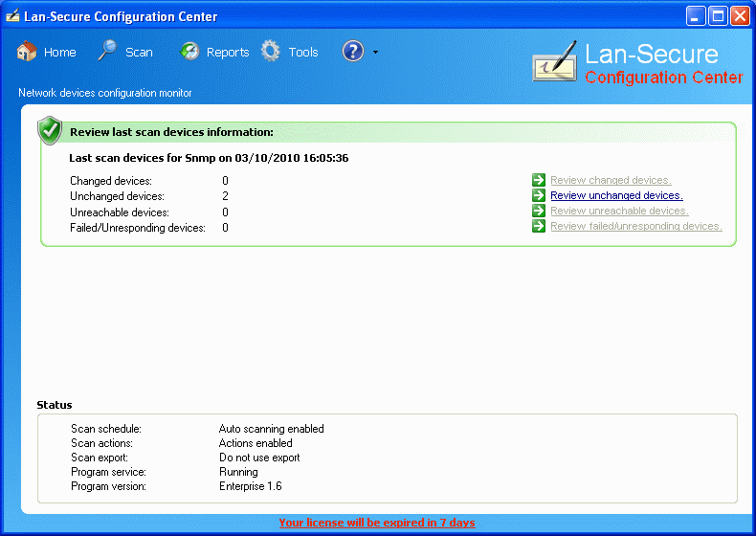Click the 'Failed/Unresponding devices:' label
Screen dimensions: 756x536
click(x=138, y=228)
